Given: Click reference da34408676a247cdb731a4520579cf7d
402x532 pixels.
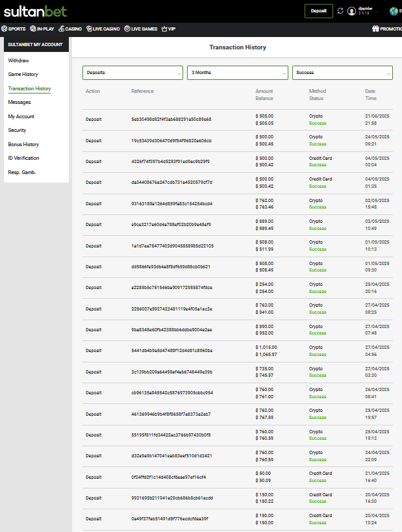Looking at the screenshot, I should pyautogui.click(x=171, y=182).
